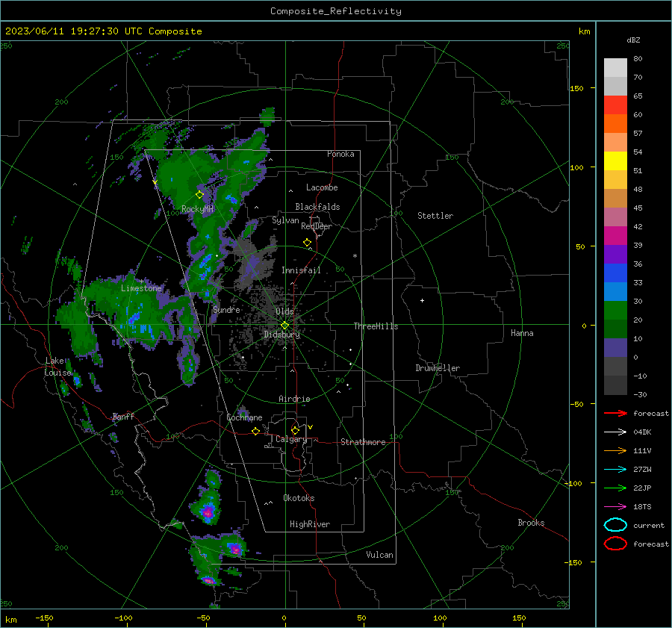Click the white plus marker near Hanna

click(x=422, y=300)
